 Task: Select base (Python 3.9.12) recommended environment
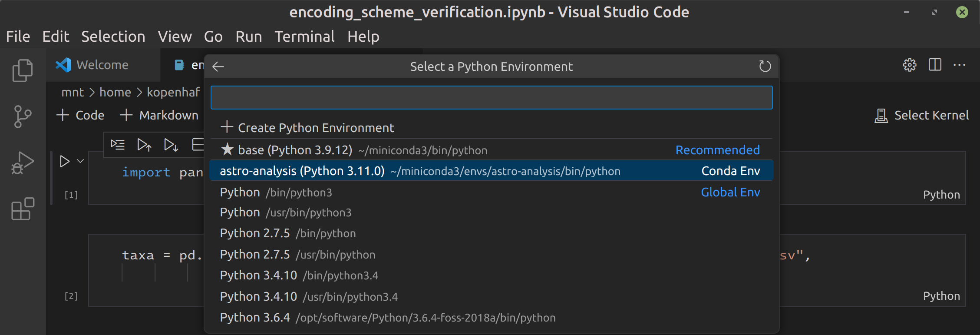tap(492, 150)
